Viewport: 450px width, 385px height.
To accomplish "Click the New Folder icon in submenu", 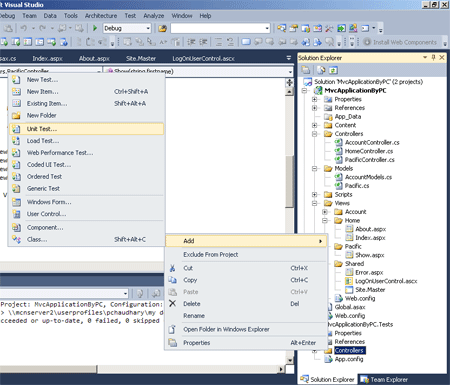I will point(16,116).
